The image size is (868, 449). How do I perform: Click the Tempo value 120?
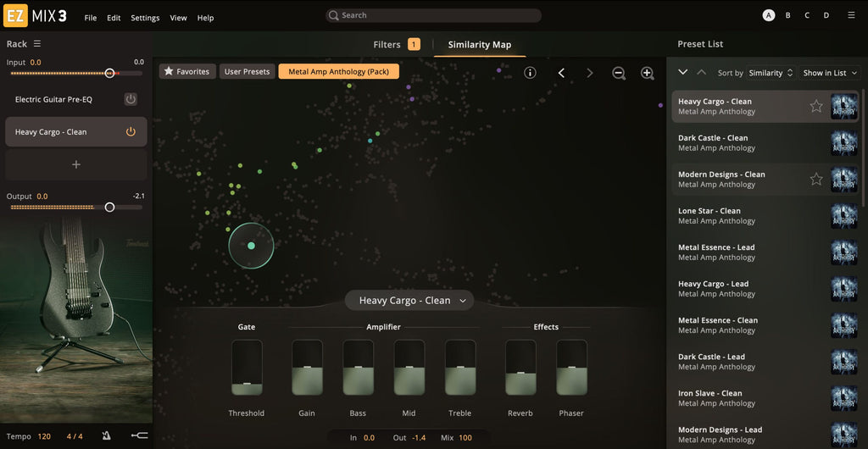pyautogui.click(x=44, y=436)
